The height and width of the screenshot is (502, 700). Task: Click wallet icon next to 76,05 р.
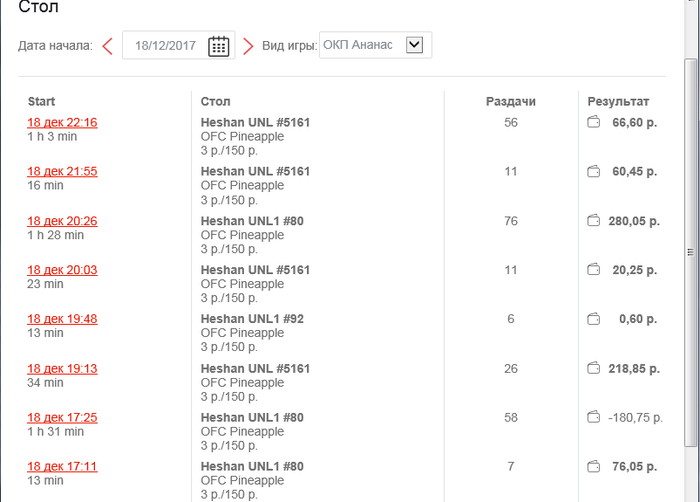pyautogui.click(x=594, y=466)
